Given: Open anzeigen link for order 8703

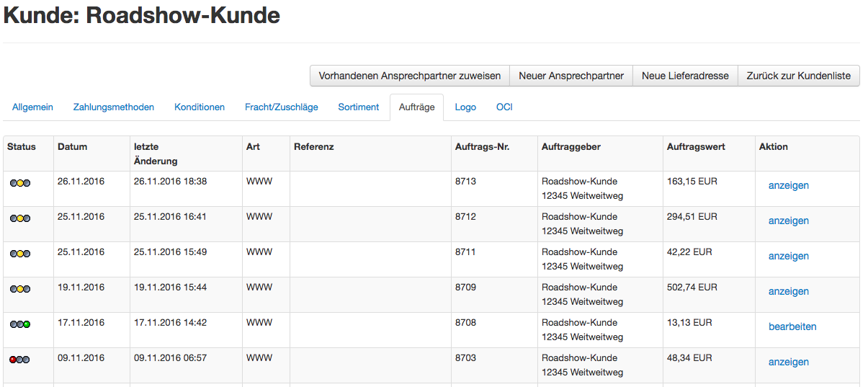Looking at the screenshot, I should pos(789,362).
